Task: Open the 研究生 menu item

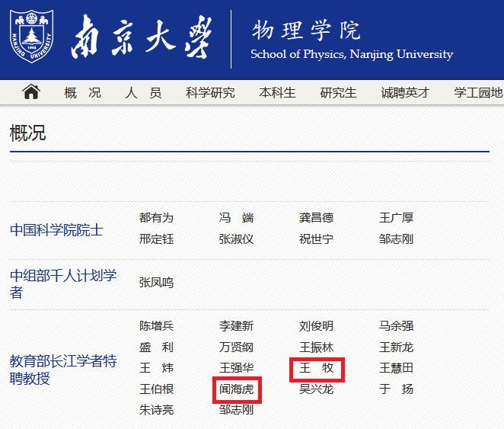Action: (338, 93)
